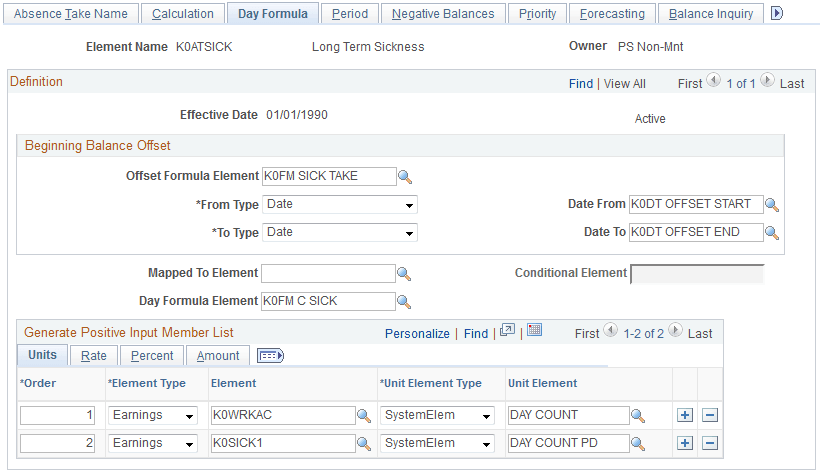820x474 pixels.
Task: Open lookup for Day Formula Element
Action: [x=405, y=301]
